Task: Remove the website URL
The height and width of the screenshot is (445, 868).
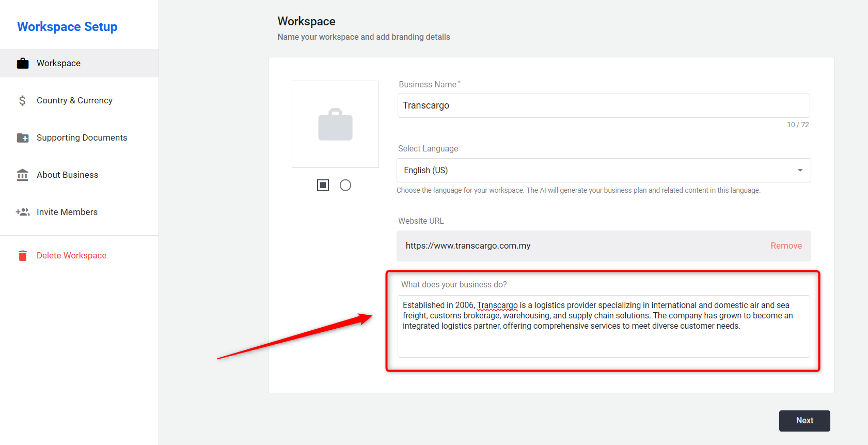Action: pos(786,245)
